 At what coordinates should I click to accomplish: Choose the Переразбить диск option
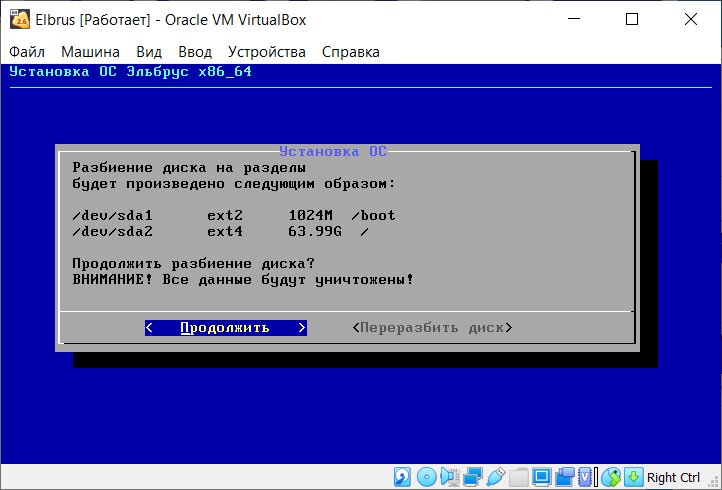pyautogui.click(x=432, y=328)
